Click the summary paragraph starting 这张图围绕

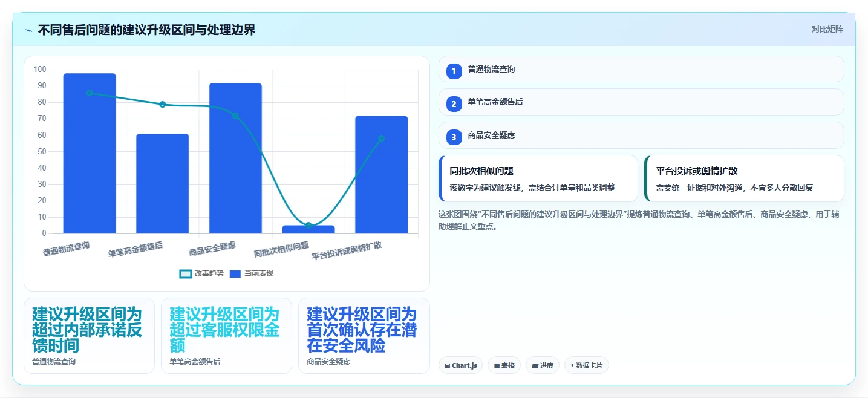coord(639,221)
